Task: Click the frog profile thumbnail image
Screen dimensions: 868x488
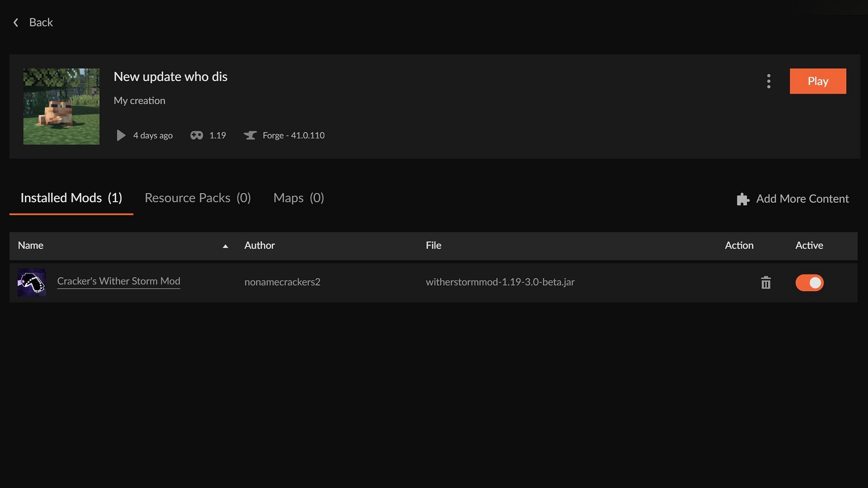Action: [x=61, y=107]
